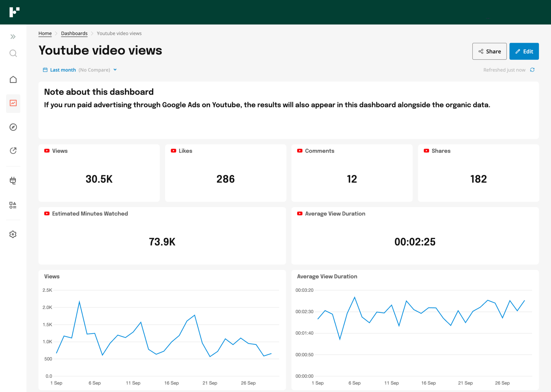This screenshot has height=392, width=551.
Task: Click the Shares card title
Action: 441,151
